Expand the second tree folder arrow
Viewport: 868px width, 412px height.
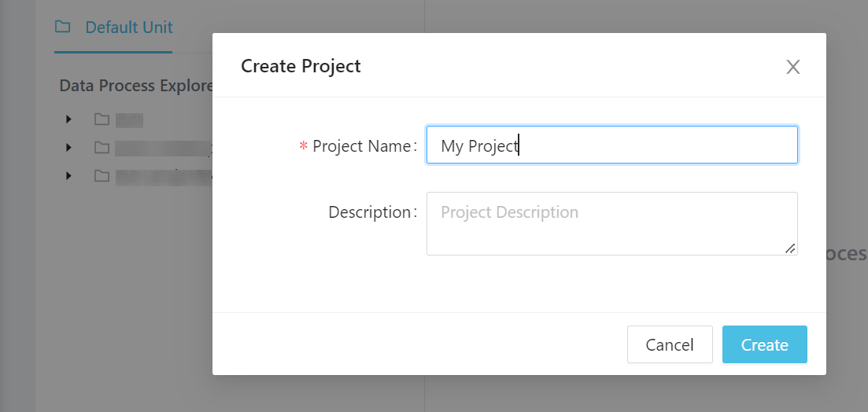[x=69, y=148]
